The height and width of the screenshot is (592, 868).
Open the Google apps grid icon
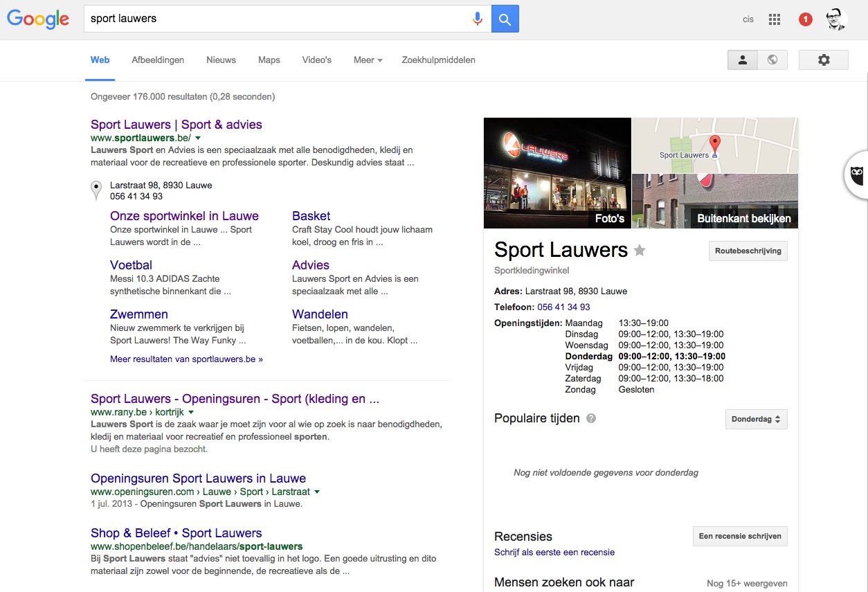tap(774, 19)
